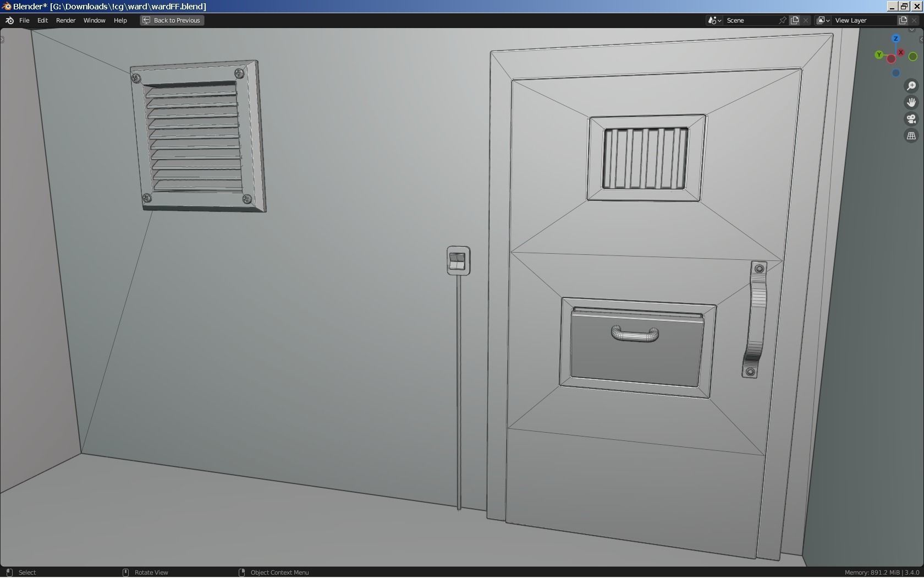Image resolution: width=924 pixels, height=578 pixels.
Task: Click the Y axis on navigation gizmo
Action: (879, 54)
